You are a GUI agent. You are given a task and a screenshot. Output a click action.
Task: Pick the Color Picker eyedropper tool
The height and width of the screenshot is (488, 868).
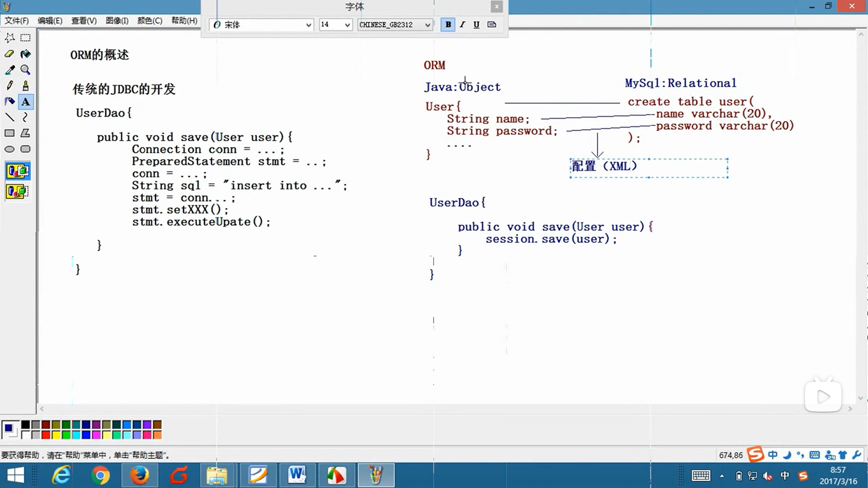click(x=9, y=70)
